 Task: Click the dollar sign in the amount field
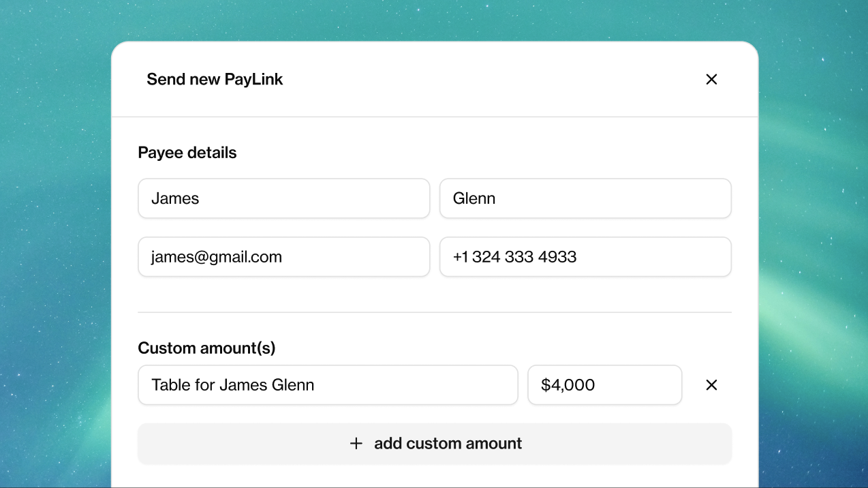click(545, 385)
